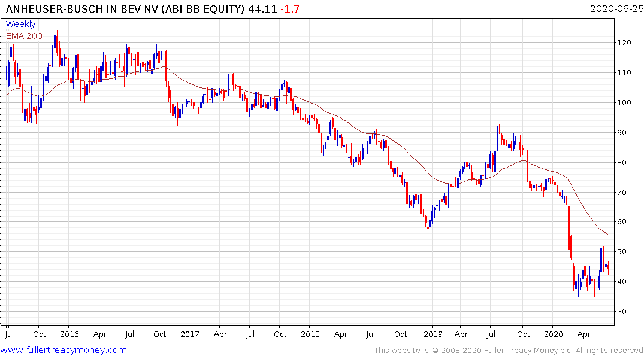Viewport: 644px width, 359px height.
Task: Click the 100 price axis label
Action: pyautogui.click(x=624, y=102)
